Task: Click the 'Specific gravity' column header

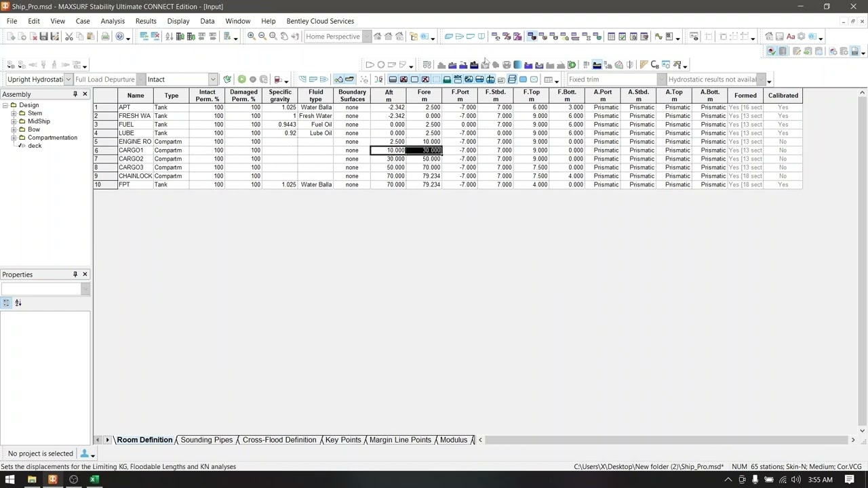Action: pos(280,96)
